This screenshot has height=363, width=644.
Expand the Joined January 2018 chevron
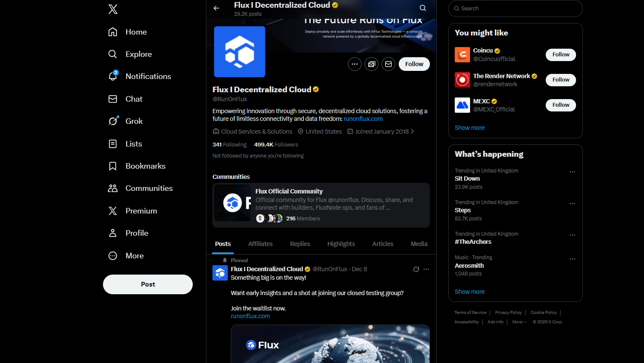tap(412, 132)
